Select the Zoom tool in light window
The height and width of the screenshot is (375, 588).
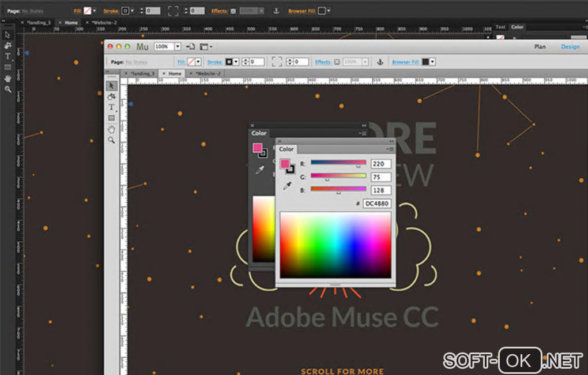(111, 140)
